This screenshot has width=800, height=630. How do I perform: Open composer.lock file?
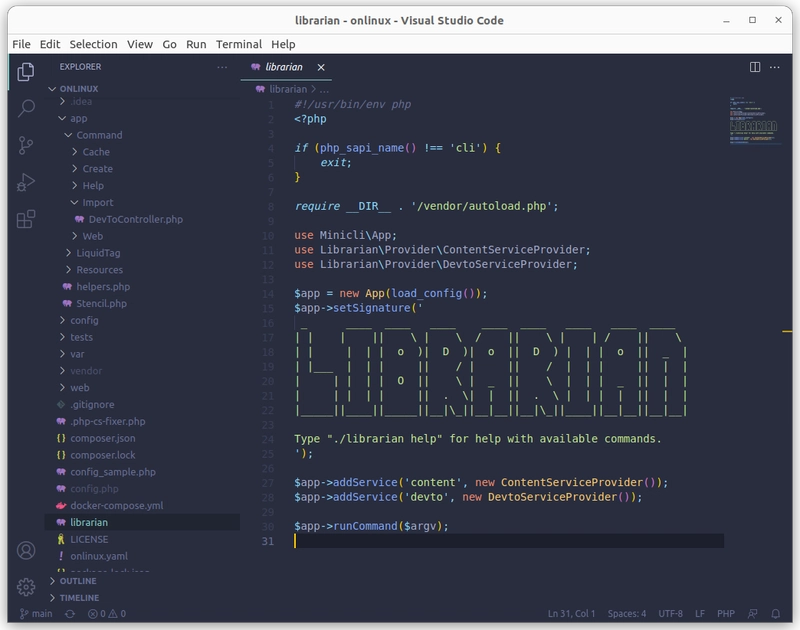coord(103,455)
